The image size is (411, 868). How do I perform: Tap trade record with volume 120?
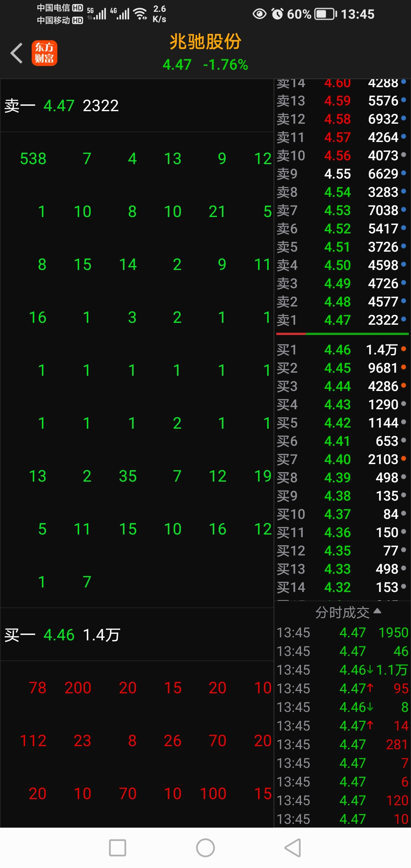[x=342, y=800]
